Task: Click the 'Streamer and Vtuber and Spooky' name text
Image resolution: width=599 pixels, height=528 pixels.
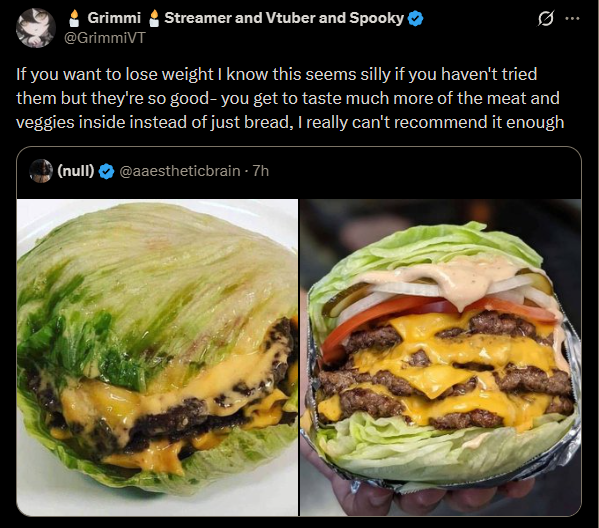Action: [x=284, y=18]
